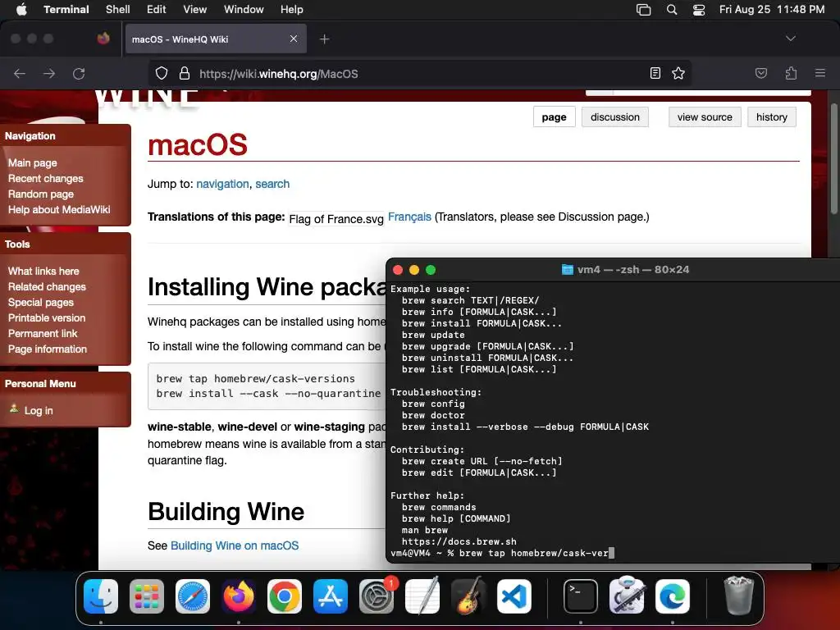Open Automator from the dock
The height and width of the screenshot is (630, 840).
(x=627, y=596)
